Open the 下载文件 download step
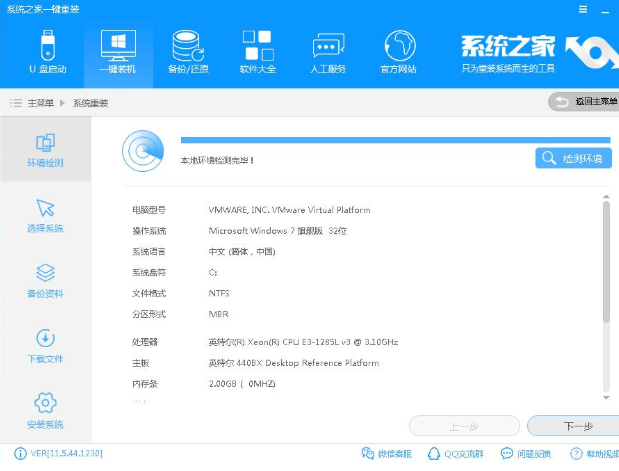The image size is (619, 471). [45, 345]
